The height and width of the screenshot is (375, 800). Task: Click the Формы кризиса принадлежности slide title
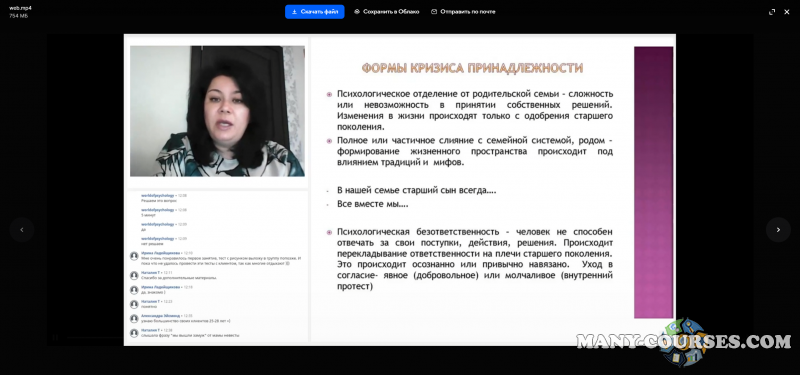(x=472, y=68)
